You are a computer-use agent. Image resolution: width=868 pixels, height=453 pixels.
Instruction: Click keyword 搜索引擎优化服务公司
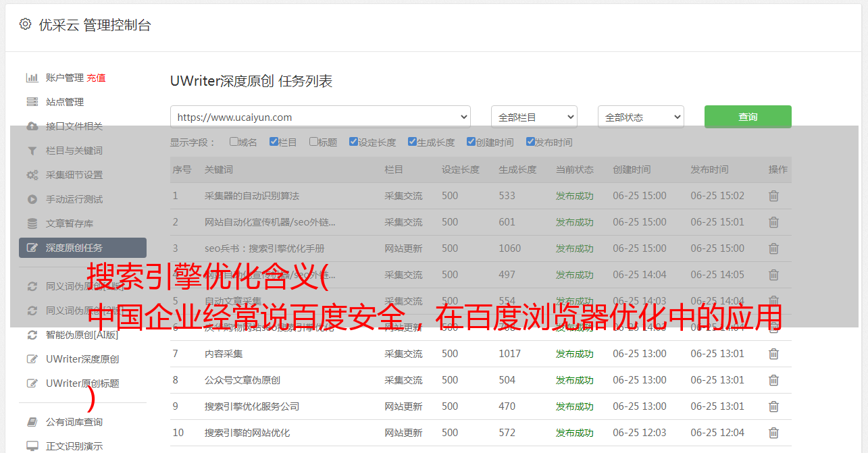(x=252, y=406)
